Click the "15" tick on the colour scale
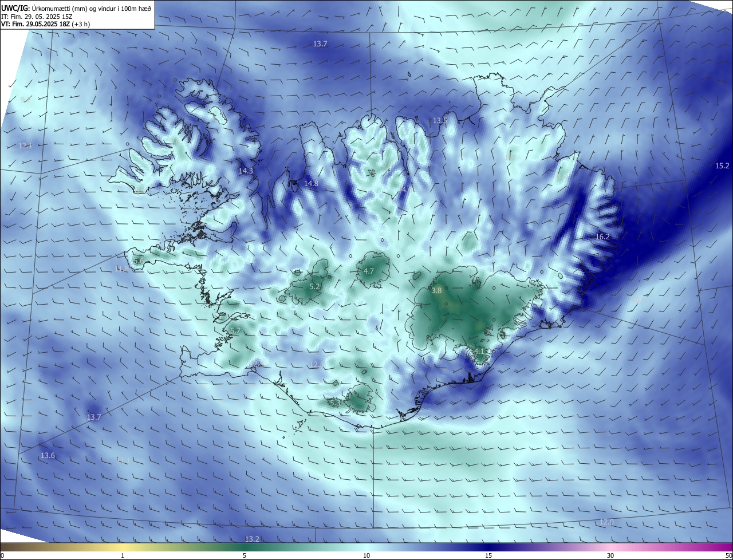 tap(488, 555)
